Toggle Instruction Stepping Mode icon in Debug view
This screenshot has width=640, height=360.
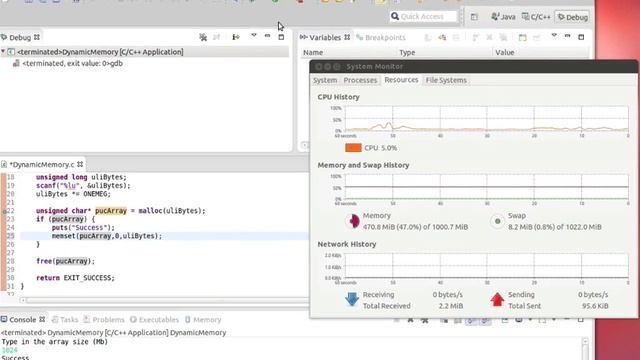(236, 37)
